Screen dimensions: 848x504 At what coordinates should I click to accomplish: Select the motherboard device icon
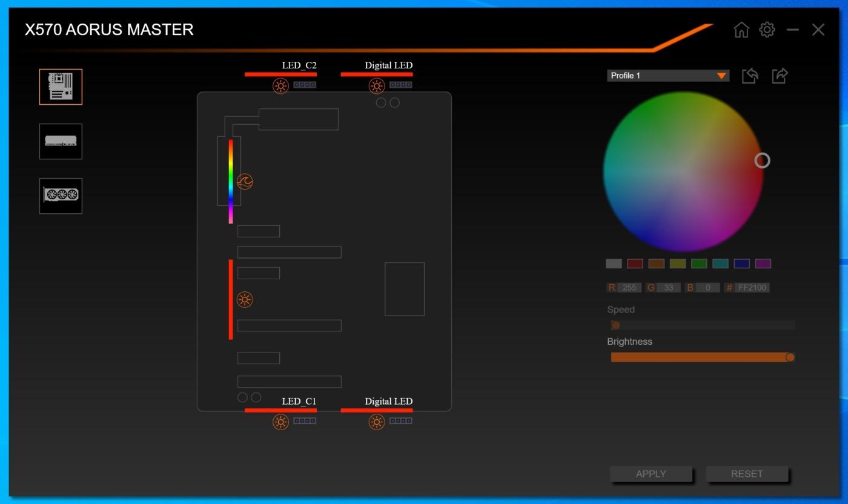[x=61, y=87]
